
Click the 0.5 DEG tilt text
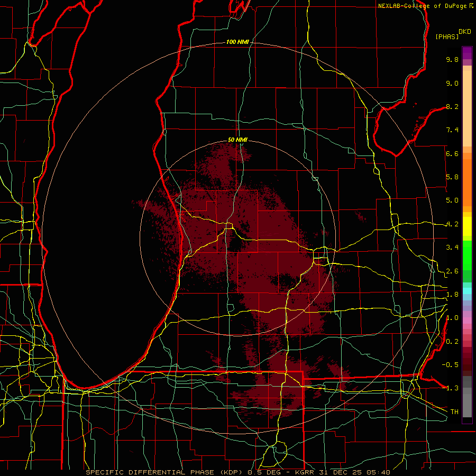263,472
